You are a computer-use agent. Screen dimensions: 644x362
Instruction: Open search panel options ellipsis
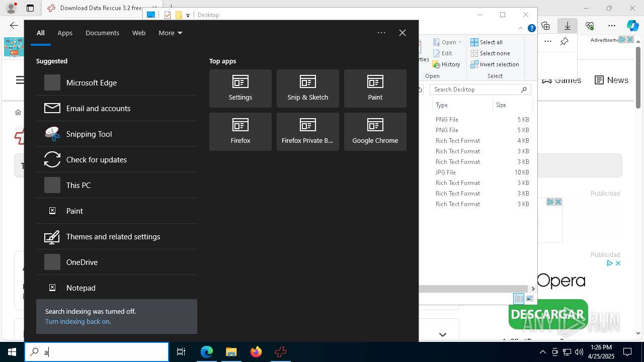click(x=381, y=33)
